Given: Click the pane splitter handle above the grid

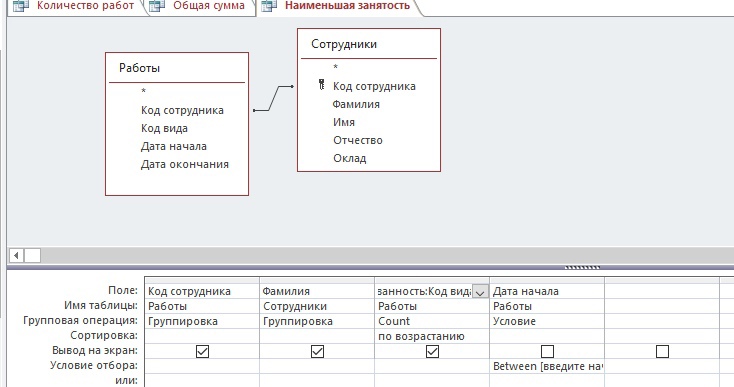Looking at the screenshot, I should pyautogui.click(x=582, y=268).
